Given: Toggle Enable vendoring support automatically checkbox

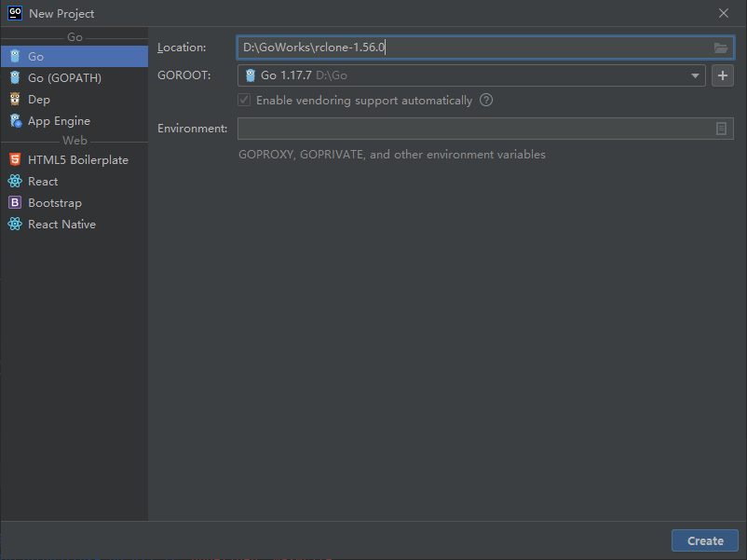Looking at the screenshot, I should coord(244,100).
